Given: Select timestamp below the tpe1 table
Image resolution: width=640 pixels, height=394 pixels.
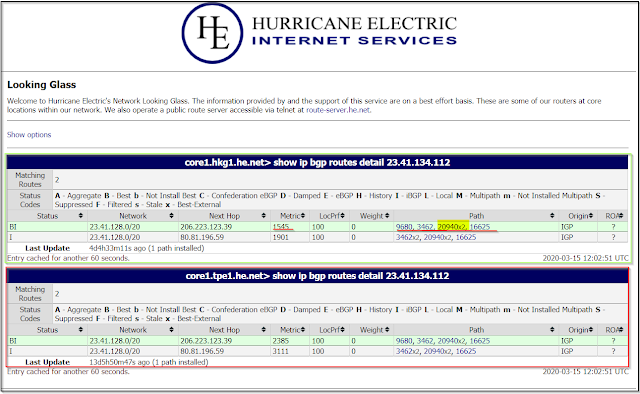Looking at the screenshot, I should 586,372.
